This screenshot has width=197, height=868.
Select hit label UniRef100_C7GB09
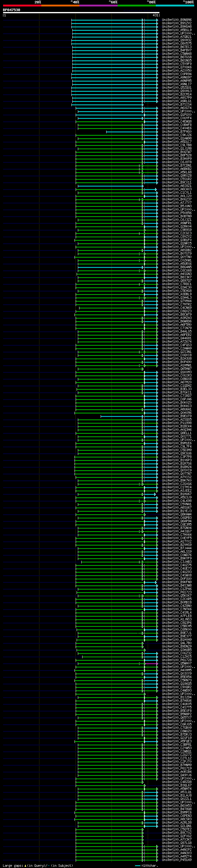click(177, 728)
